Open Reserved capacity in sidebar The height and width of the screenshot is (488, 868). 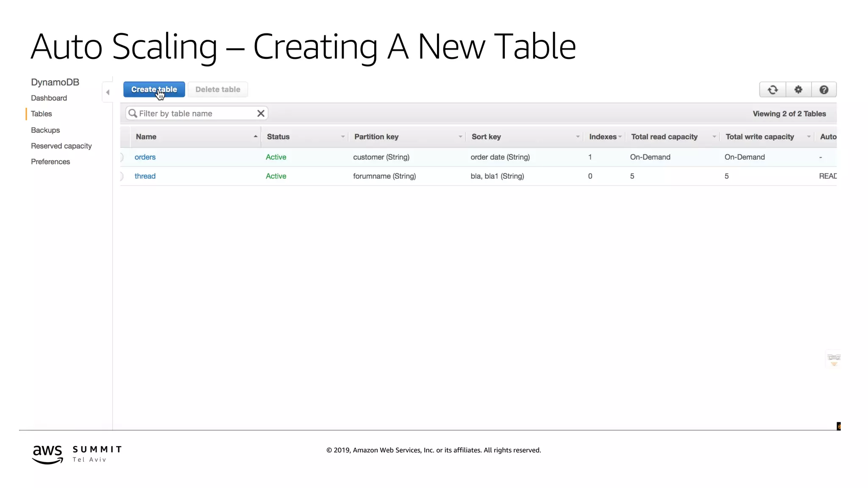tap(61, 146)
